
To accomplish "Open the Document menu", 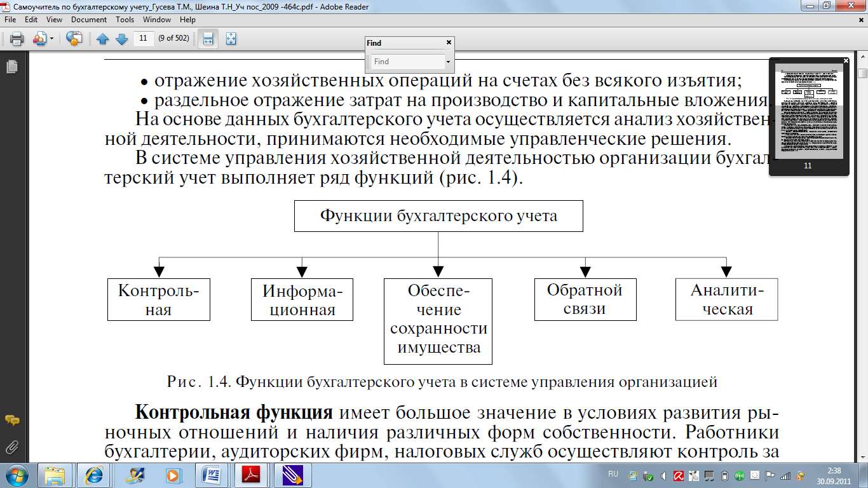I will (89, 20).
